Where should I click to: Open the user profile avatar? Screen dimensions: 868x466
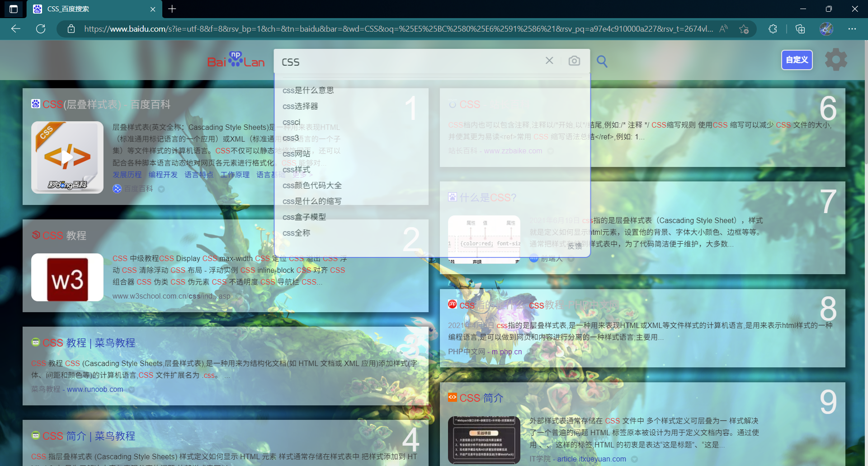(826, 29)
